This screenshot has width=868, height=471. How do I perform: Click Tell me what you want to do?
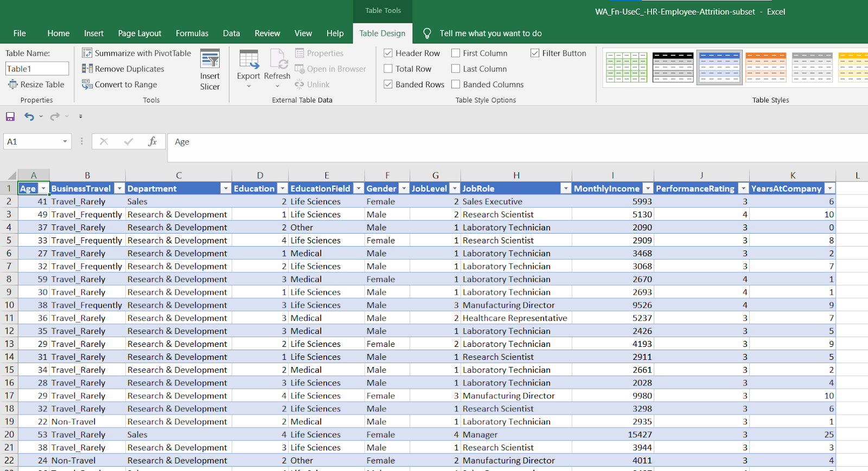coord(490,34)
